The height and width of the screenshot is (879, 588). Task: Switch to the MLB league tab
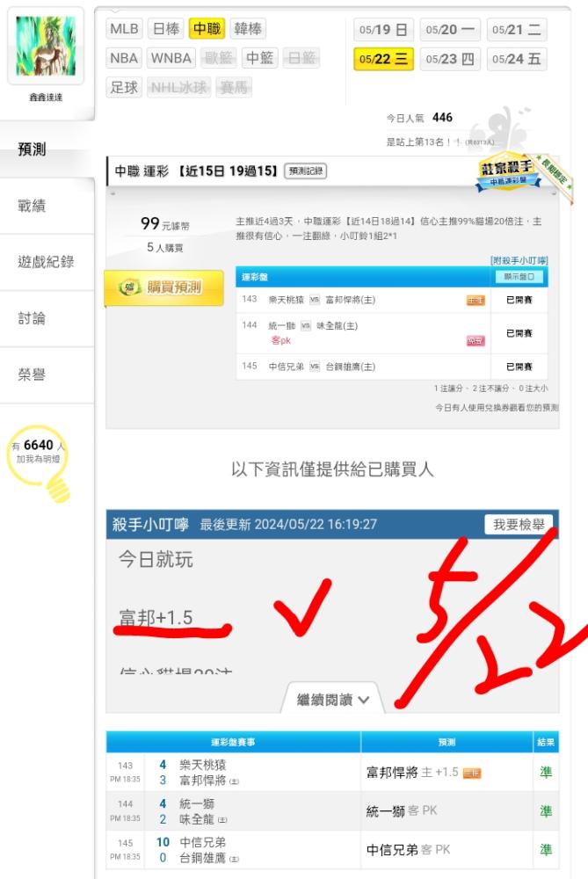(124, 29)
